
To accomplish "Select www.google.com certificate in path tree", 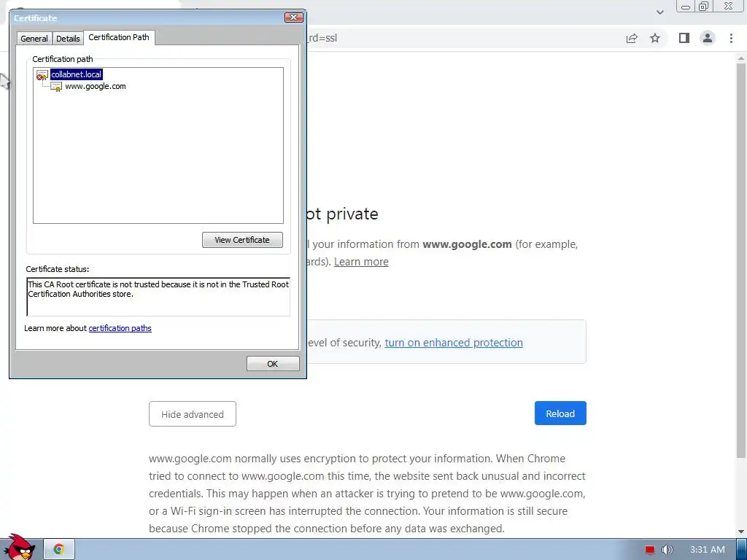I will click(96, 86).
